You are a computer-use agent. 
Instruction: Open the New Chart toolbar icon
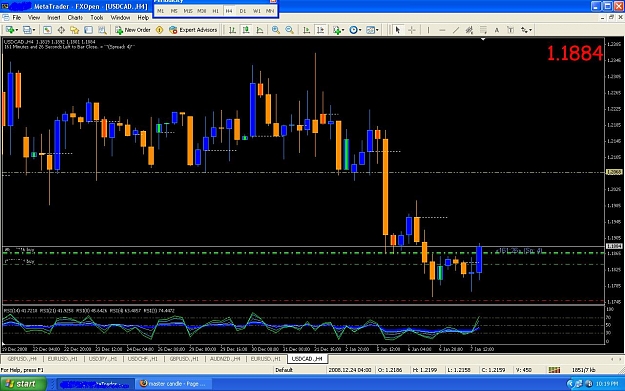[x=9, y=30]
